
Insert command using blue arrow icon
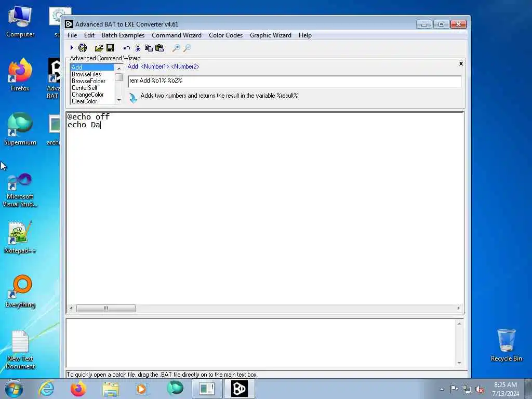pyautogui.click(x=133, y=98)
